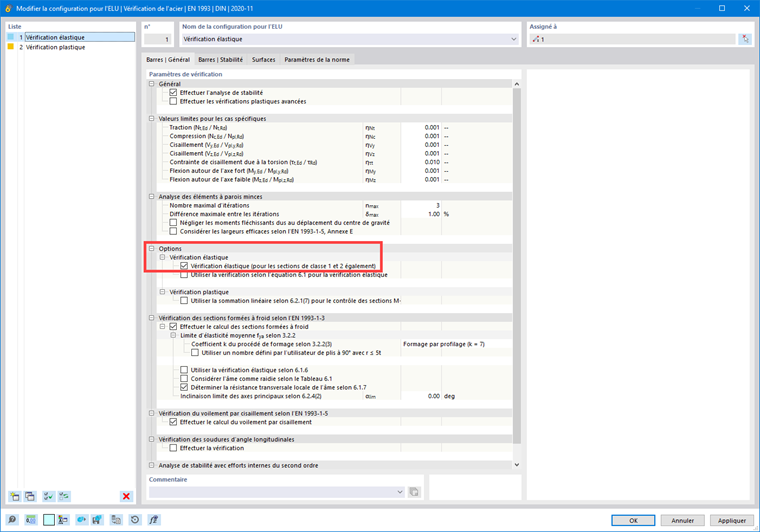Click the blue cloud arrow icon
Image resolution: width=760 pixels, height=532 pixels.
click(x=81, y=520)
